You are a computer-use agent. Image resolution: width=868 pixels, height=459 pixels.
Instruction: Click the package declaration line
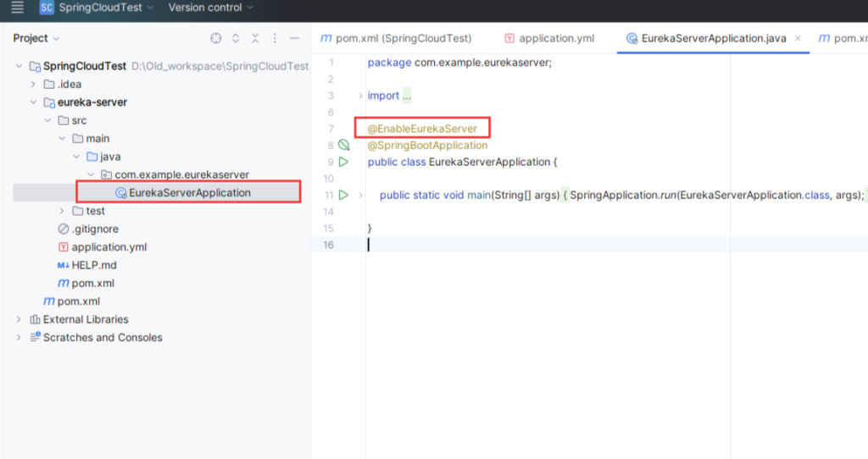(459, 63)
